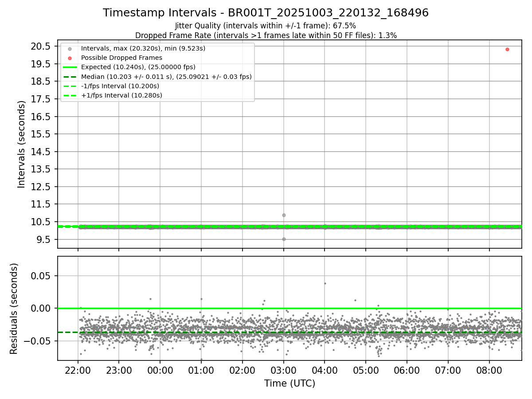Click legend entry '+1/fps Interval (10.280s)'
532x399 pixels.
tap(121, 95)
